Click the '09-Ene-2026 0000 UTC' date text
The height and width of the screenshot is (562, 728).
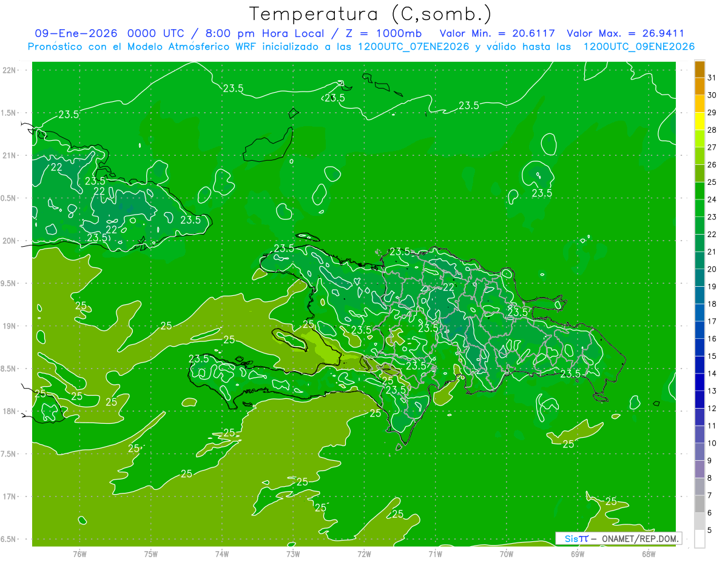(112, 34)
